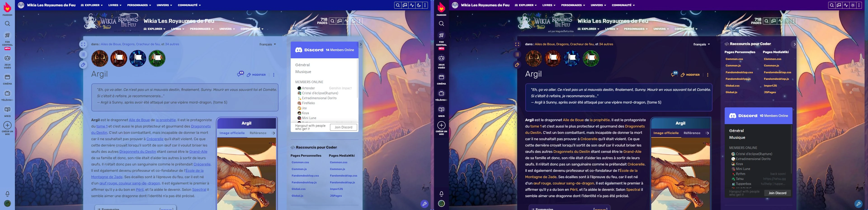Click comments bubble showing 53 on dark-theme page
The height and width of the screenshot is (210, 868).
[674, 74]
